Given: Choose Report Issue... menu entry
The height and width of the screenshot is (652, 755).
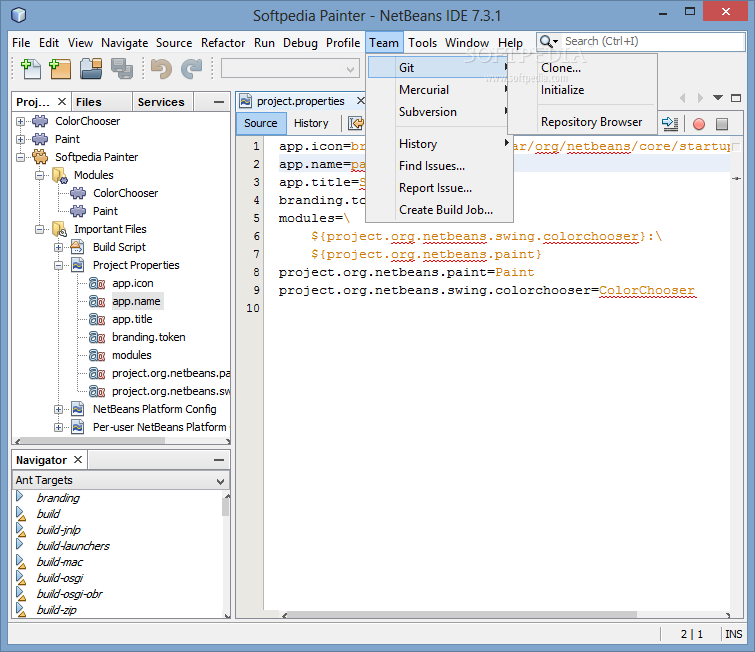Looking at the screenshot, I should click(x=439, y=188).
